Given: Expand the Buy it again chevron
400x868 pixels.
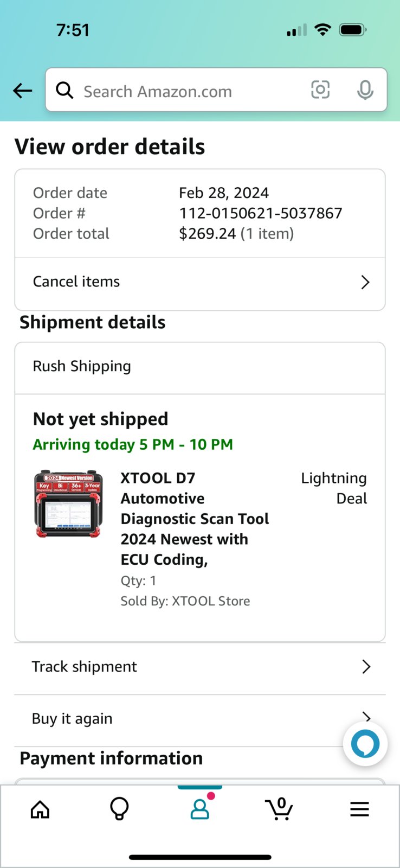Looking at the screenshot, I should click(366, 717).
